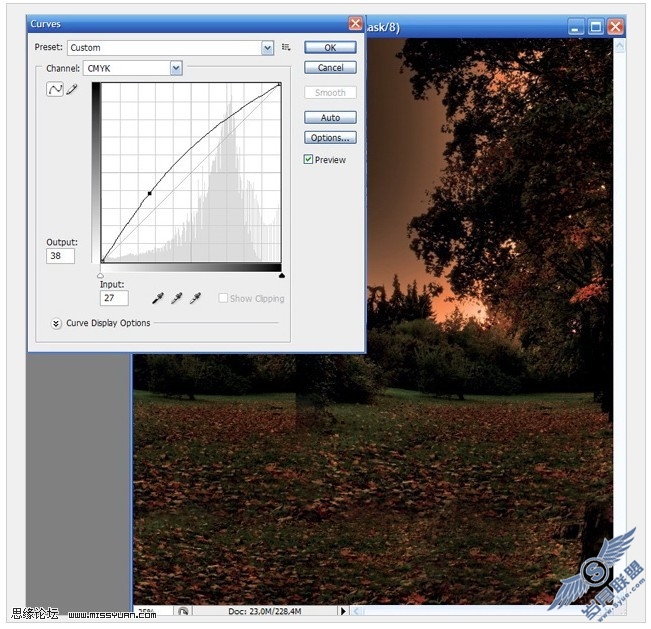The height and width of the screenshot is (629, 651).
Task: Click the document's vertical scrollbar up arrow
Action: (x=619, y=46)
